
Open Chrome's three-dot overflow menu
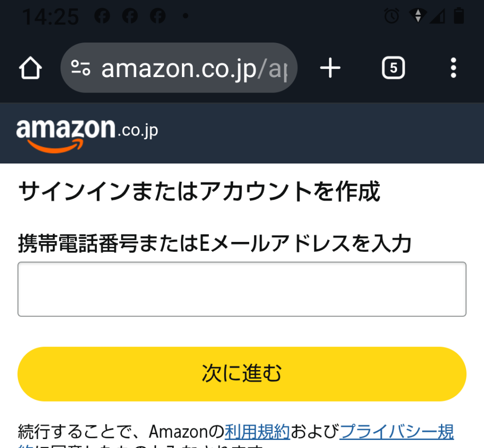[x=453, y=68]
